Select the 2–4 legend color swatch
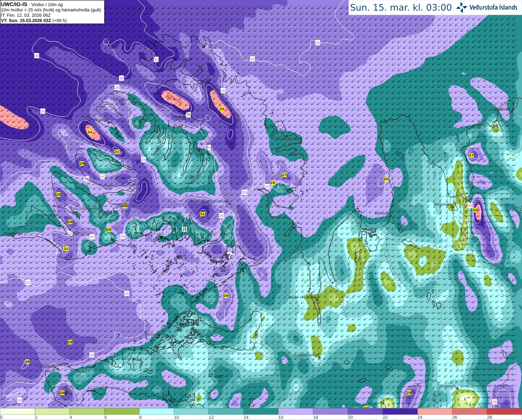Screen dimensions: 522x420 [x=52, y=411]
